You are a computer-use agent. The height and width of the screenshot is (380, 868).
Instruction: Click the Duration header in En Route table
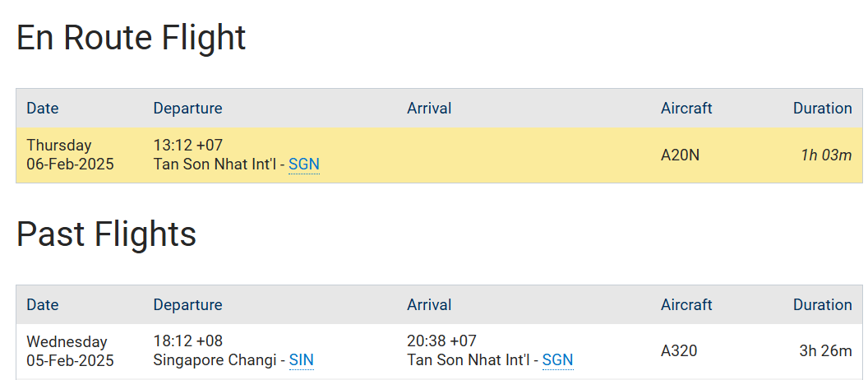click(x=822, y=108)
